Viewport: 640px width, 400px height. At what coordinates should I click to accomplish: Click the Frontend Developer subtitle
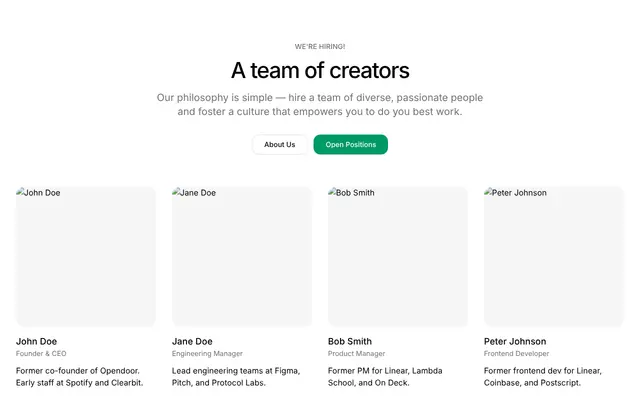(x=516, y=353)
